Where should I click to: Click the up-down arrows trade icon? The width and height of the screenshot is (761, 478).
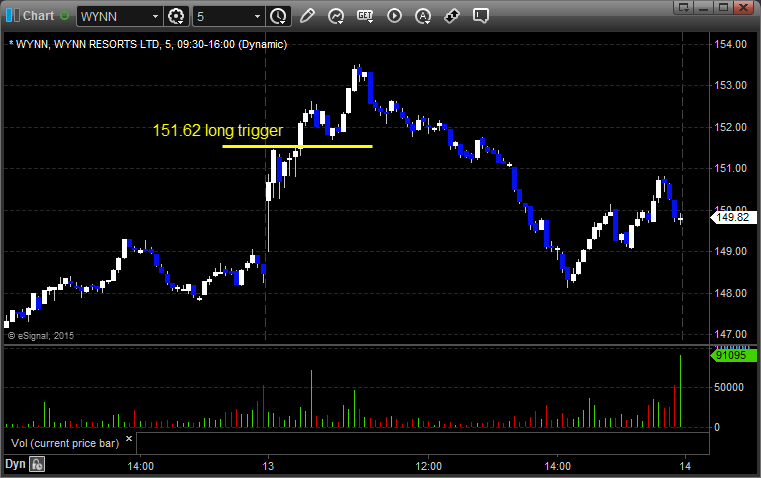click(x=452, y=16)
